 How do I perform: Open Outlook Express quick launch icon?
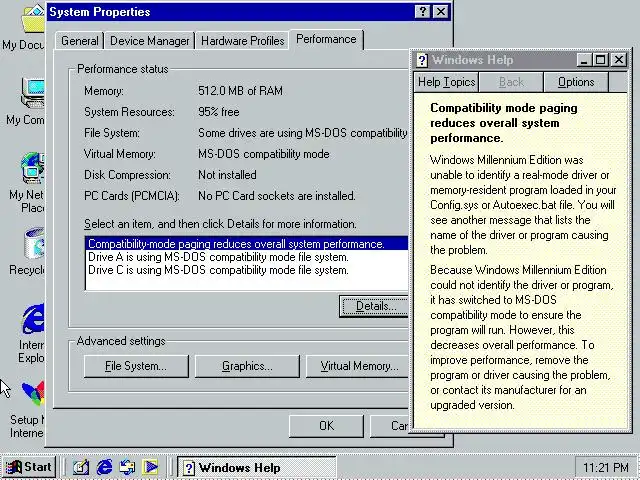(127, 467)
